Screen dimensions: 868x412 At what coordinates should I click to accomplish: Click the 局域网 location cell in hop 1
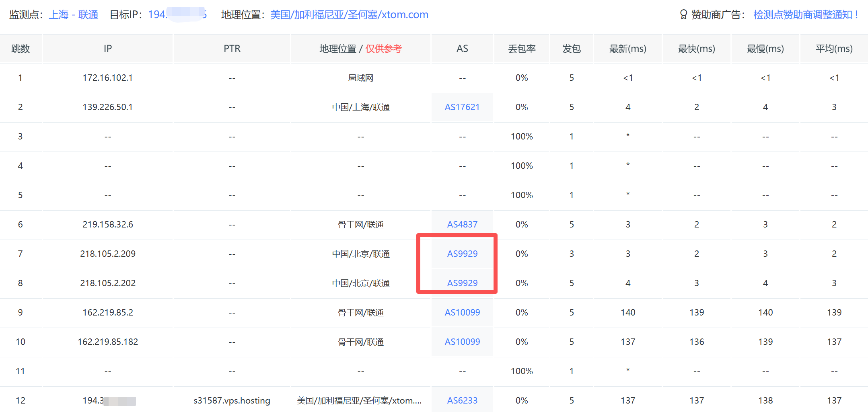tap(361, 78)
